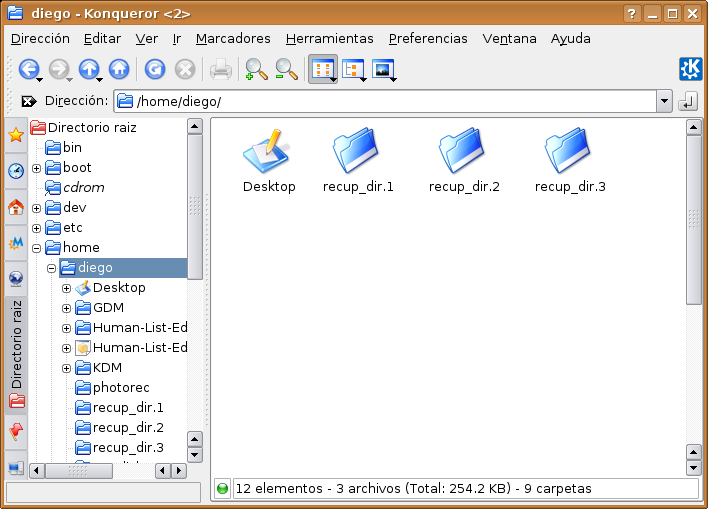The image size is (708, 509).
Task: Open the Preferencias menu
Action: click(428, 39)
